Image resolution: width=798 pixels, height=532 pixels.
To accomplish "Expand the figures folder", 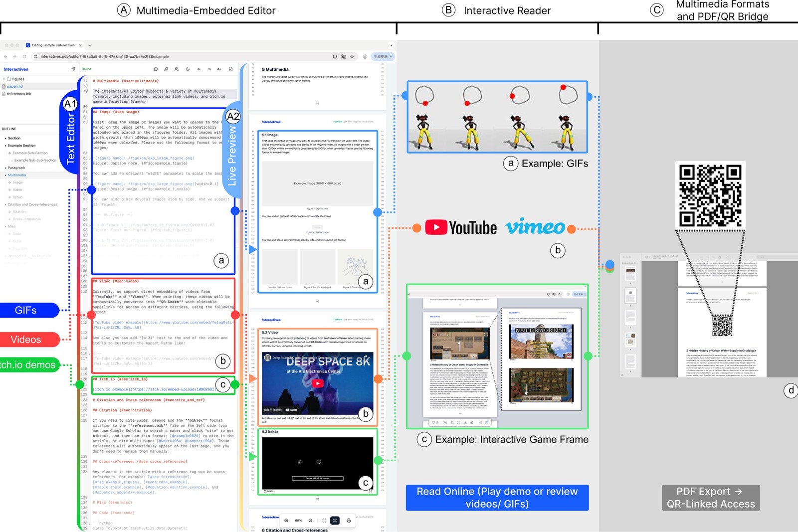I will [x=14, y=79].
